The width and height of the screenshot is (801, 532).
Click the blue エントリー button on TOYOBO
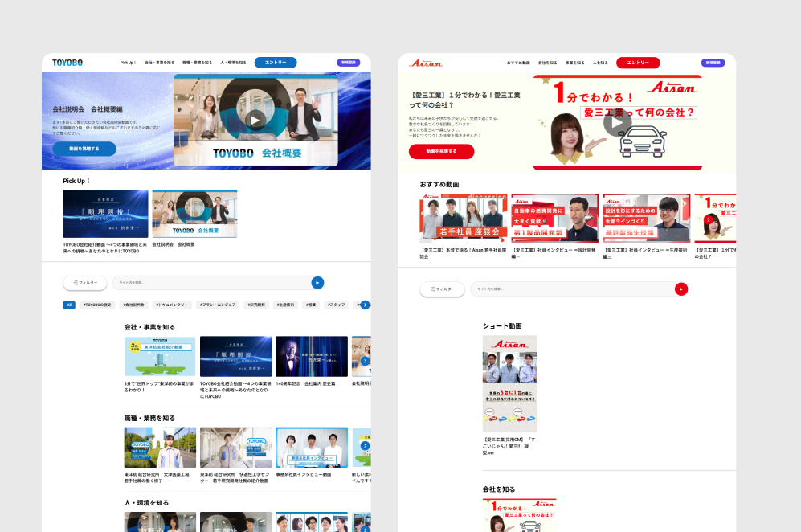click(x=276, y=63)
